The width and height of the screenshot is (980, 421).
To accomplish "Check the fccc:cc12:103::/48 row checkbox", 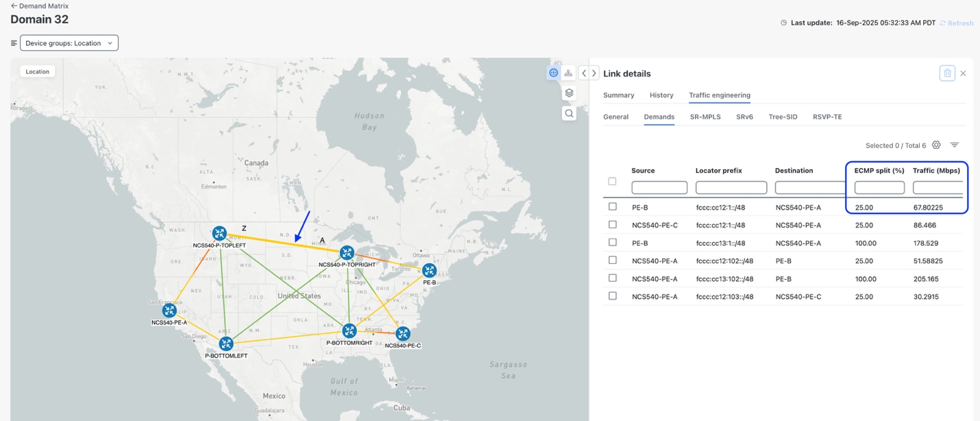I will coord(613,296).
